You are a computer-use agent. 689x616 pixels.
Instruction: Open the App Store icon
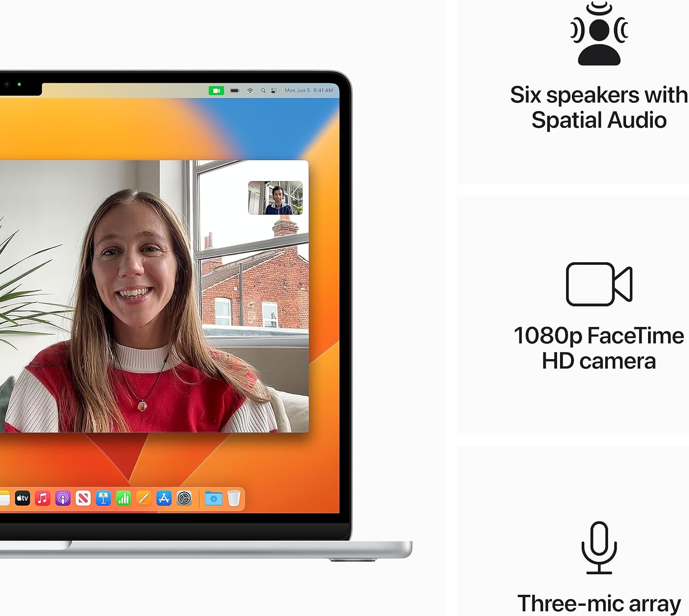tap(164, 498)
